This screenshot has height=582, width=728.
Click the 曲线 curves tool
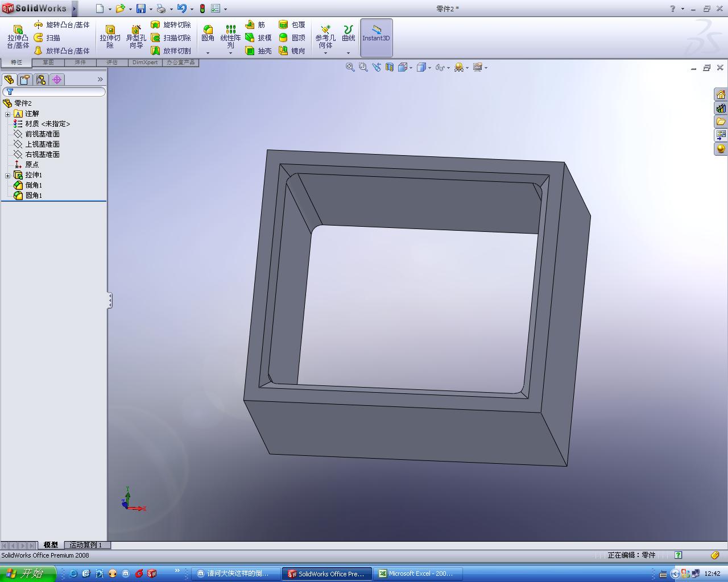348,34
